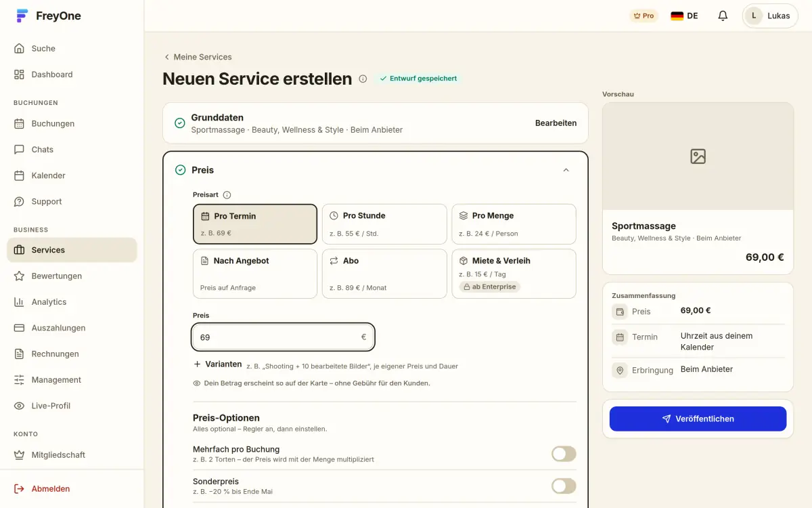Viewport: 812px width, 508px height.
Task: Open Support page
Action: pyautogui.click(x=72, y=202)
